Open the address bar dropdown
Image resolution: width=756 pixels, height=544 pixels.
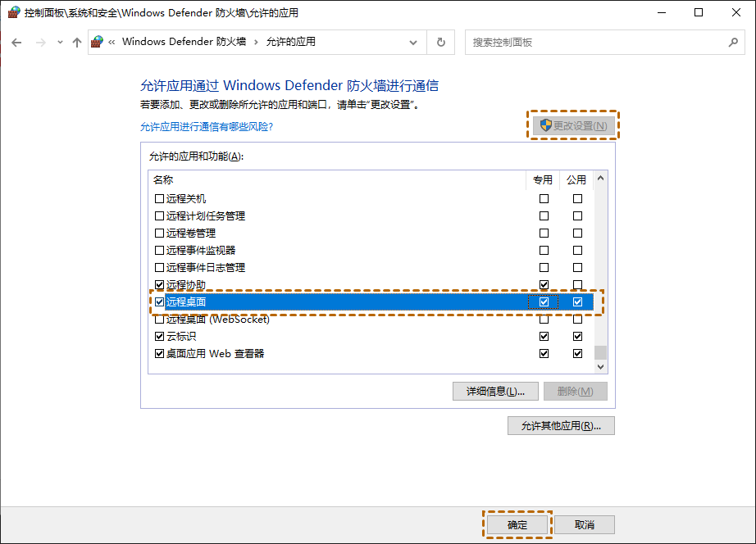click(413, 42)
